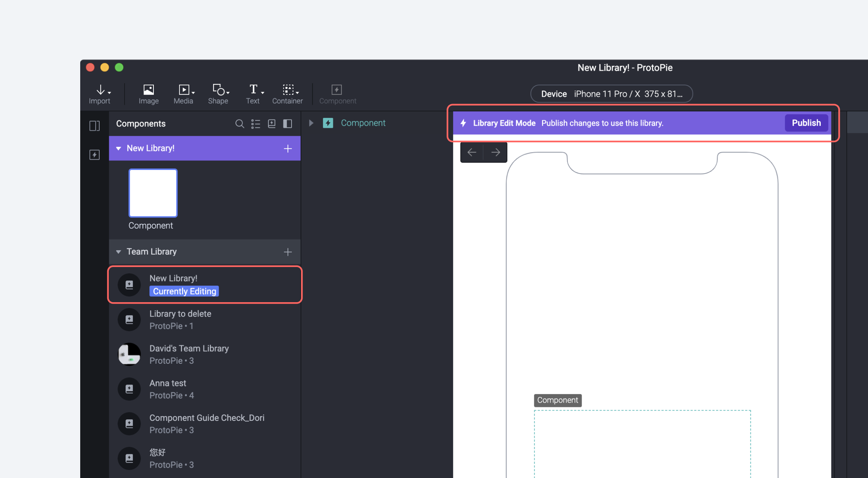The height and width of the screenshot is (478, 868).
Task: Click the import library icon in Components header
Action: [x=272, y=124]
